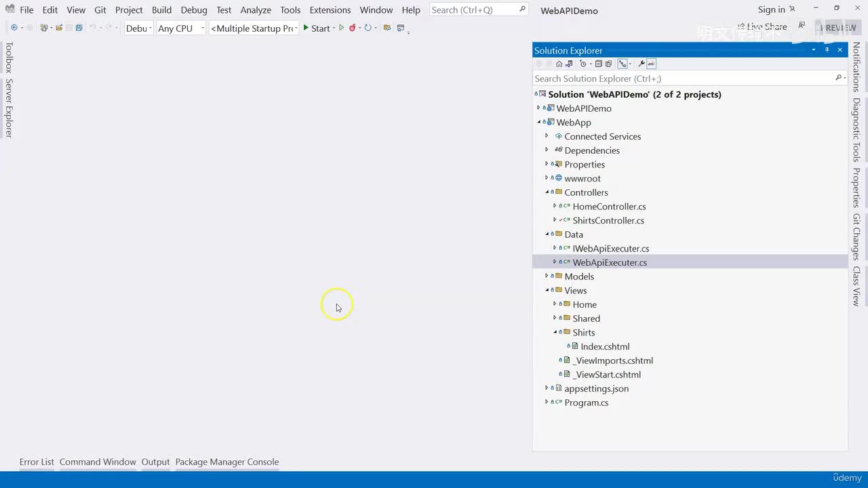Switch between solutions and folder views icon

(x=569, y=64)
